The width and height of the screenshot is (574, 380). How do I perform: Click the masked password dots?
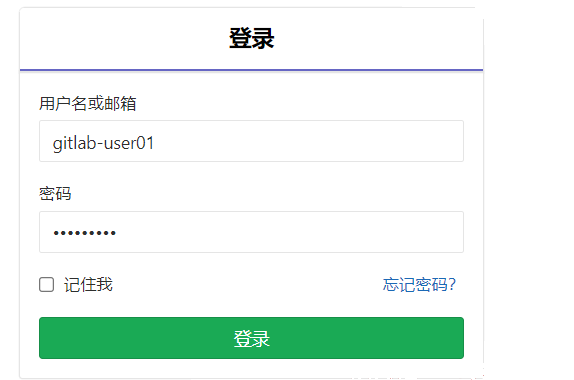[x=85, y=233]
